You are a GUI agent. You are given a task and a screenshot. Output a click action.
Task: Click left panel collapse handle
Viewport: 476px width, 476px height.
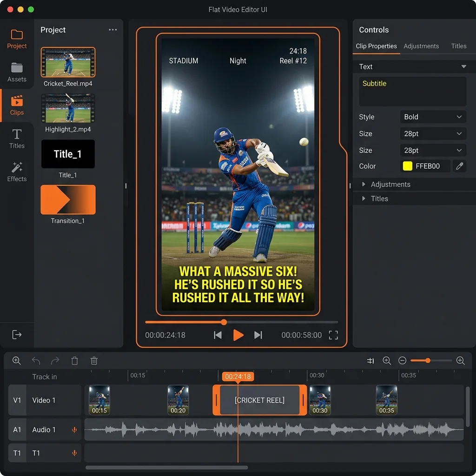[x=126, y=186]
